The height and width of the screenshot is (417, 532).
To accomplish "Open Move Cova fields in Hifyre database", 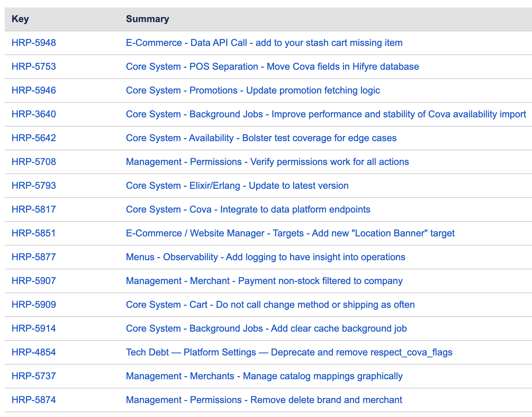I will pyautogui.click(x=272, y=67).
